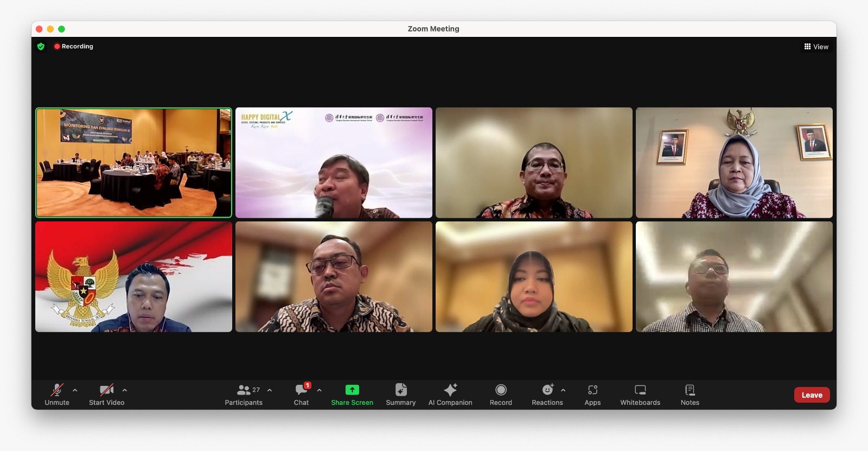Open the Apps panel
This screenshot has width=868, height=451.
[x=592, y=395]
